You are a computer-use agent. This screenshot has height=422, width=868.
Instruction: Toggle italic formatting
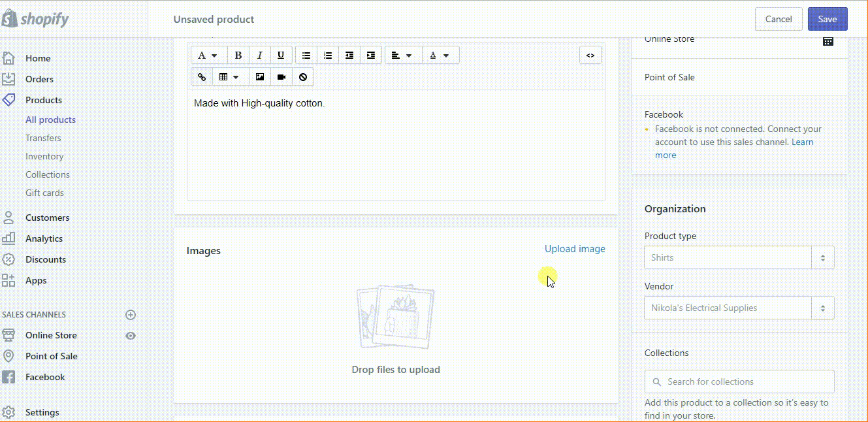[260, 56]
